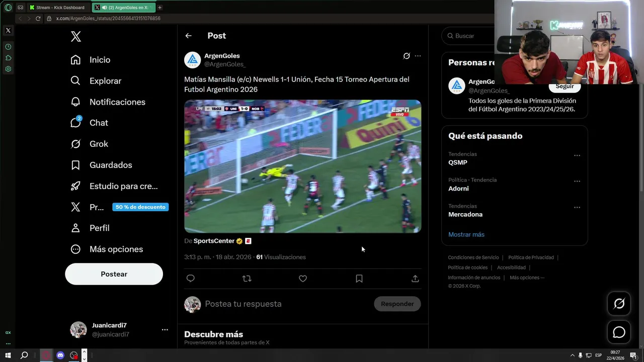Go back from Post with arrow

pos(188,36)
